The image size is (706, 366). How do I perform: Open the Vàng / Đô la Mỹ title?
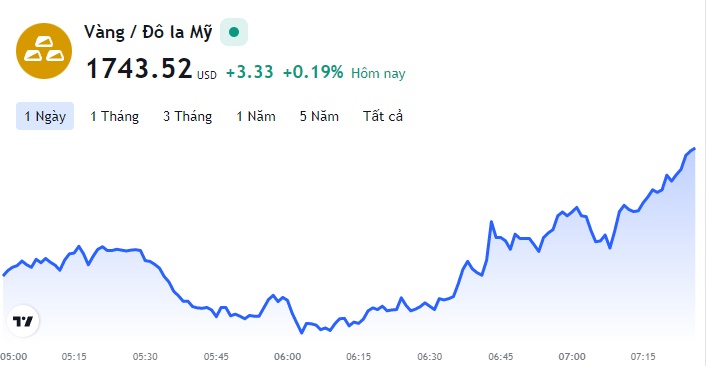(148, 32)
